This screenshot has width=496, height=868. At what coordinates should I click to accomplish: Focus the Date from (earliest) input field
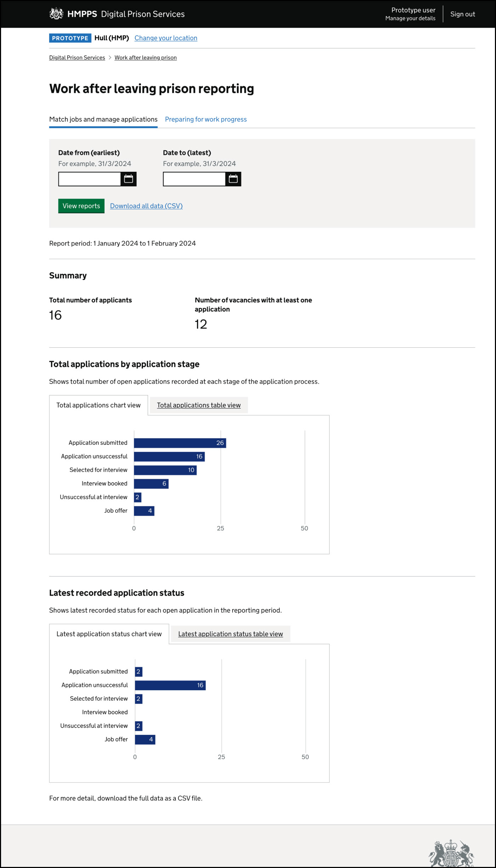(90, 179)
